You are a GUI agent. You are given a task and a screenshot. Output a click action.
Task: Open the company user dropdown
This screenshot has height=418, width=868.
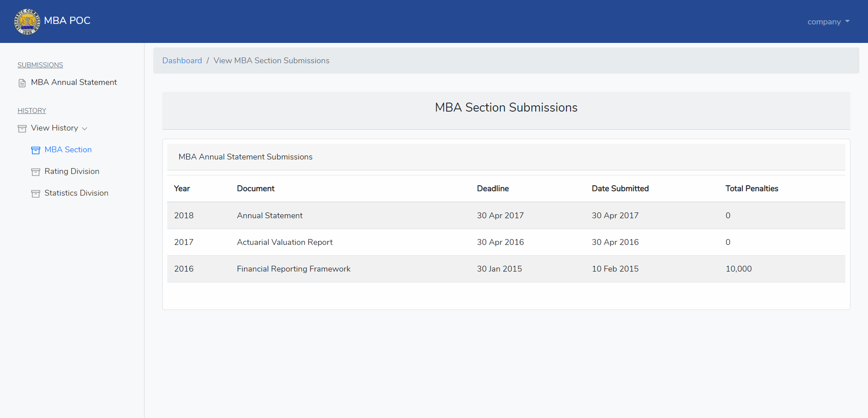pyautogui.click(x=828, y=22)
